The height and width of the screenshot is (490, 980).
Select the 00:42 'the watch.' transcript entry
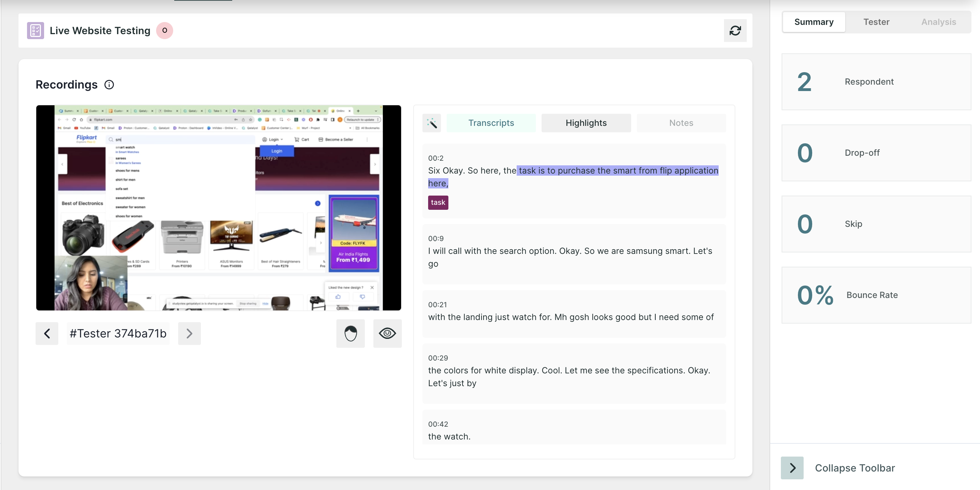pyautogui.click(x=574, y=427)
